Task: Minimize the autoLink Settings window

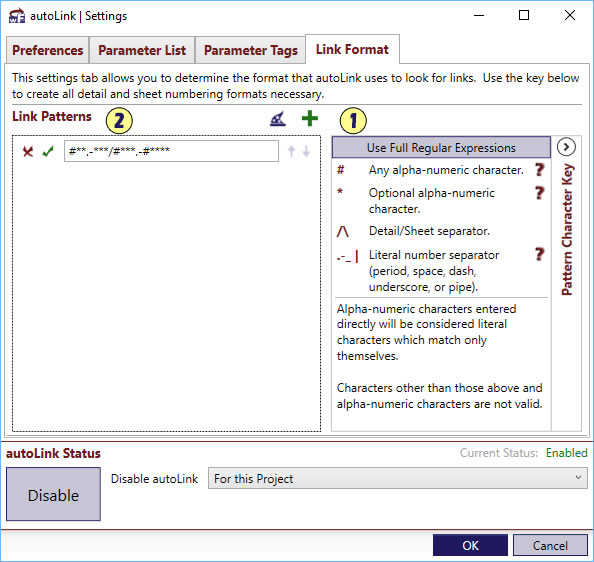Action: pos(479,16)
